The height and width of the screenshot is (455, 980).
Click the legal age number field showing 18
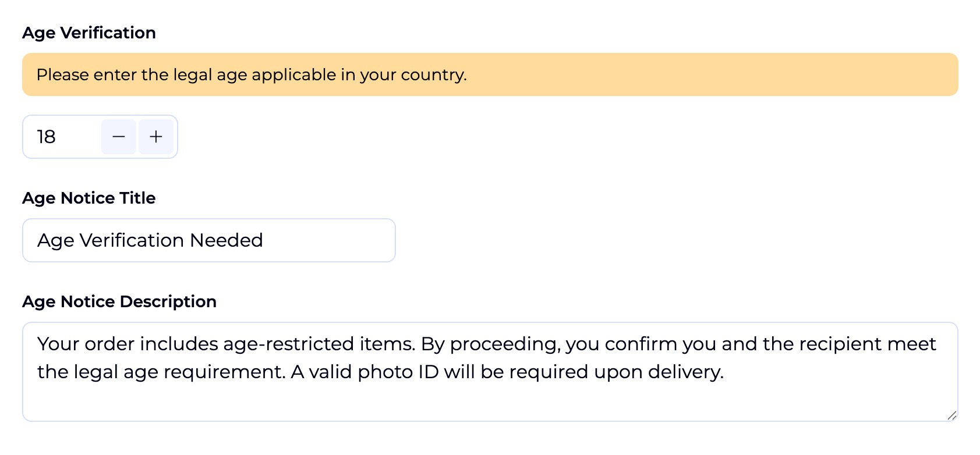tap(61, 137)
